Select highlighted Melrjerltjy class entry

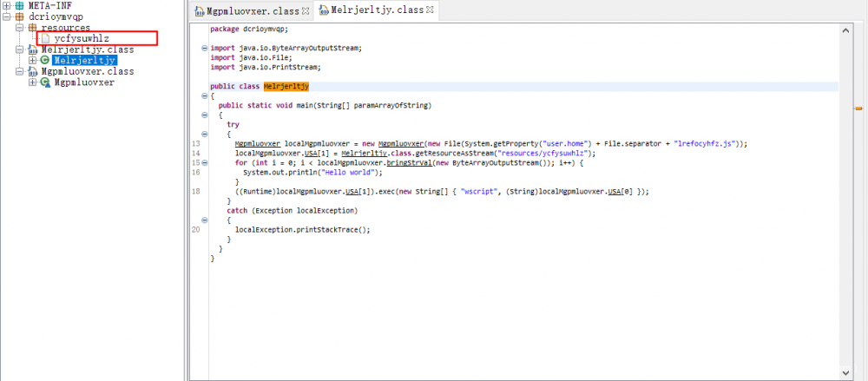point(85,61)
